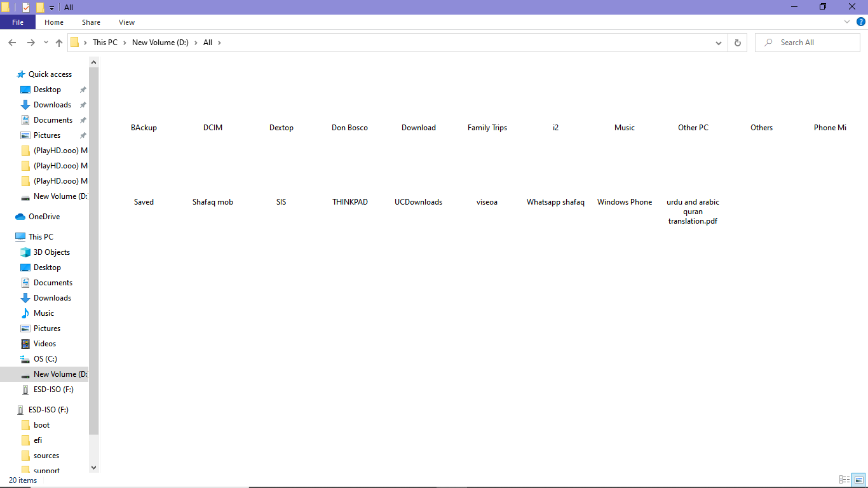Click the chevron after All in breadcrumb

click(219, 43)
